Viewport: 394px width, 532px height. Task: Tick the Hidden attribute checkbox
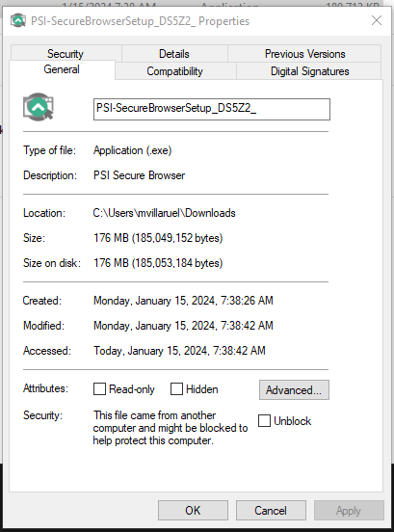(x=176, y=388)
